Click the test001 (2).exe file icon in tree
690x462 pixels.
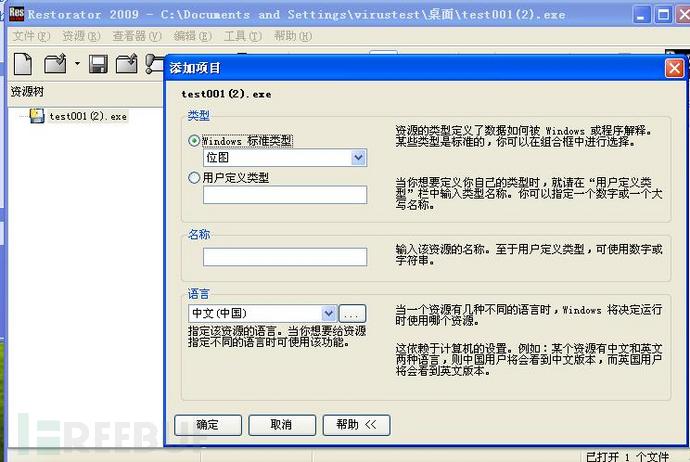click(x=37, y=116)
